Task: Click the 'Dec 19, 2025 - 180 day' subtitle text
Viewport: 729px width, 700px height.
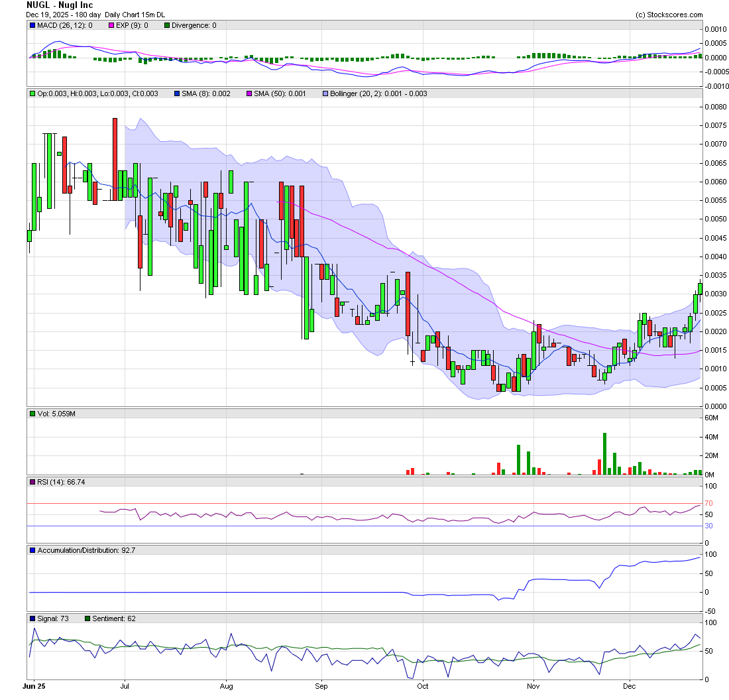Action: 63,15
